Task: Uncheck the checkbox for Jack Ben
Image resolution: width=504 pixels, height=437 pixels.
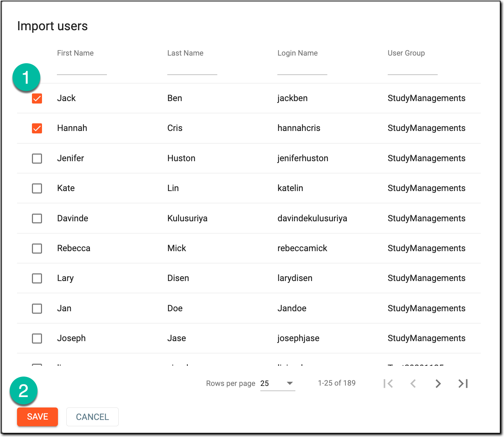Action: (x=37, y=99)
